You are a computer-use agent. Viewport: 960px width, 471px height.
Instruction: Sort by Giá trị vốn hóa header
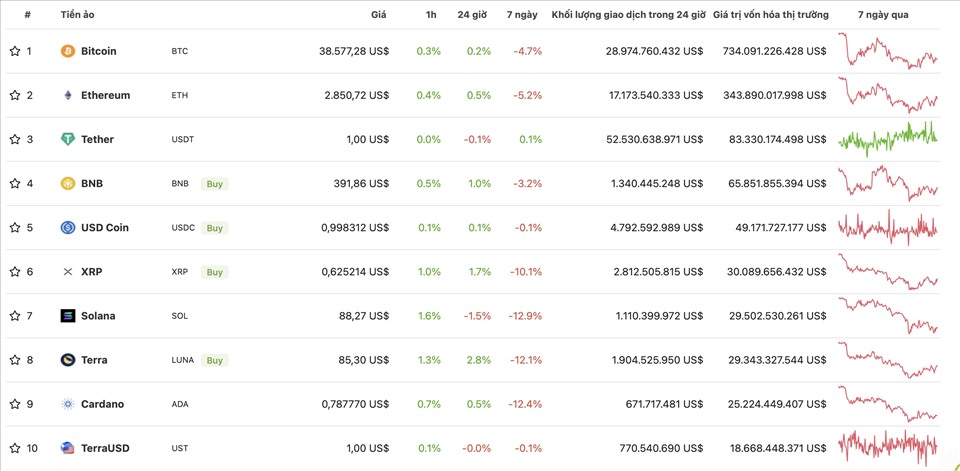(x=771, y=15)
